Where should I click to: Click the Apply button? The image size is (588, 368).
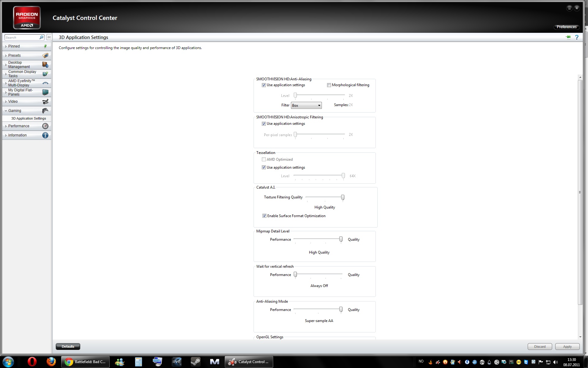tap(567, 347)
